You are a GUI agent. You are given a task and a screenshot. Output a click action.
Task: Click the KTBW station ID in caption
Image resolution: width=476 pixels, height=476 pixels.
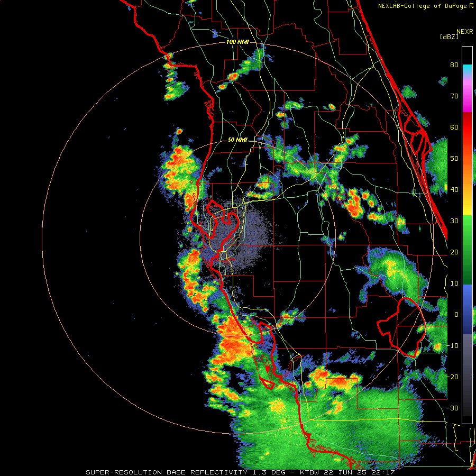[x=310, y=472]
